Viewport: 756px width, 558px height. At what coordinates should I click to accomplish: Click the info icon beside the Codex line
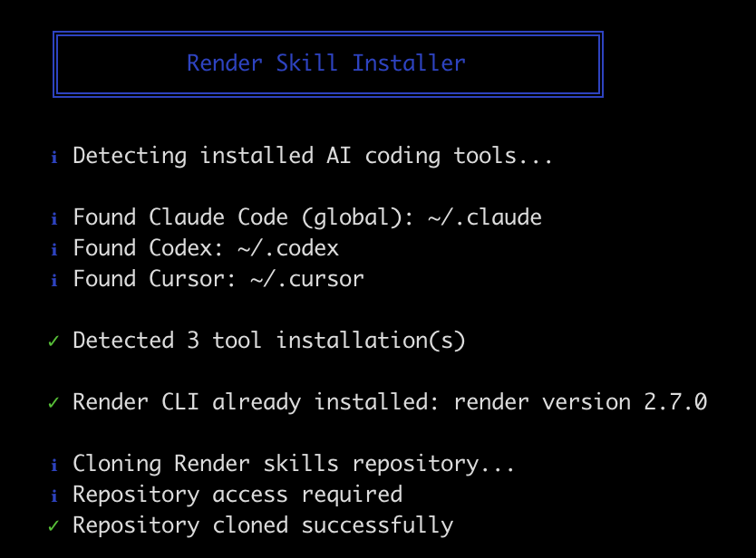53,248
